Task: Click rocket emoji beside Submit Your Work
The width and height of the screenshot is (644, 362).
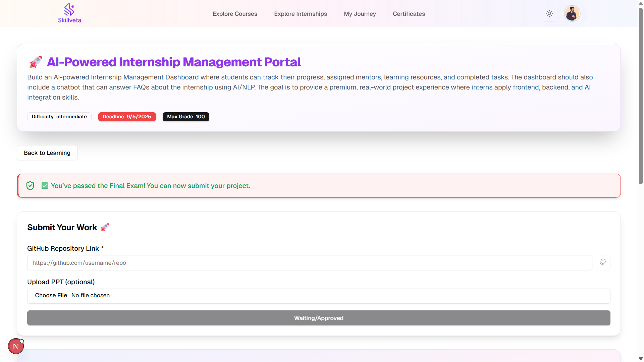Action: point(105,227)
